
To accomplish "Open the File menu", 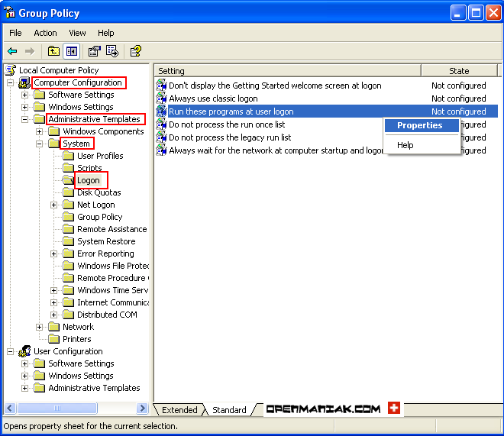I will pos(15,33).
